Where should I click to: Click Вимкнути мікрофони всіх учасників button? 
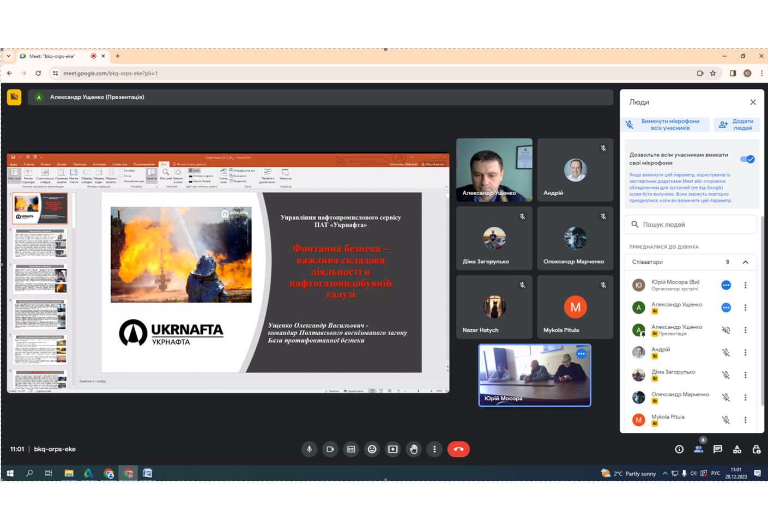coord(665,125)
